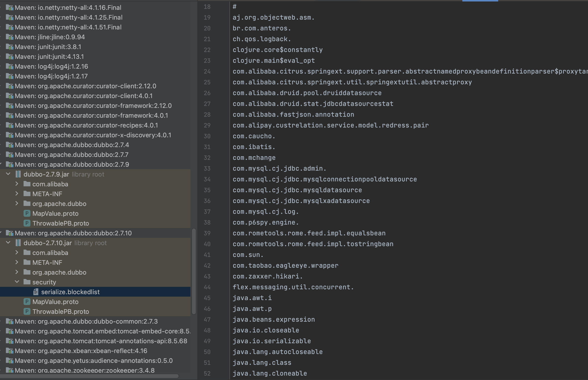Click library icon for curator-recipes:4.0.1

9,125
